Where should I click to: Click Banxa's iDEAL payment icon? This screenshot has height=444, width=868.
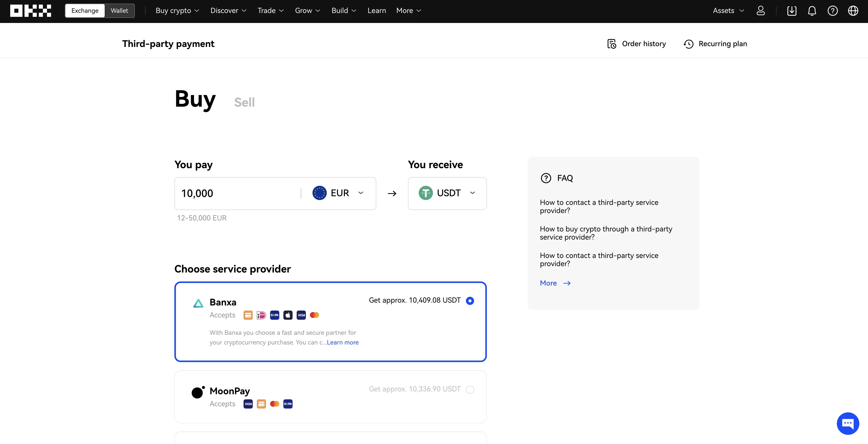click(261, 315)
